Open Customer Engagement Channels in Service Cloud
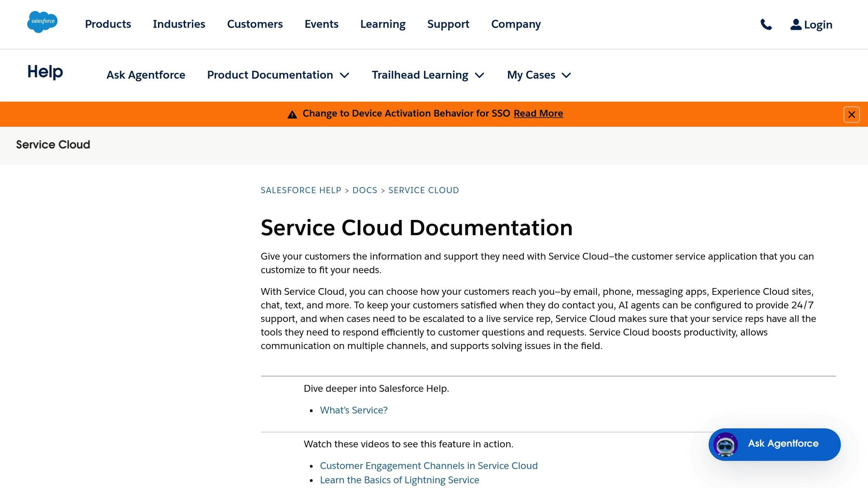This screenshot has width=868, height=488. click(x=428, y=466)
